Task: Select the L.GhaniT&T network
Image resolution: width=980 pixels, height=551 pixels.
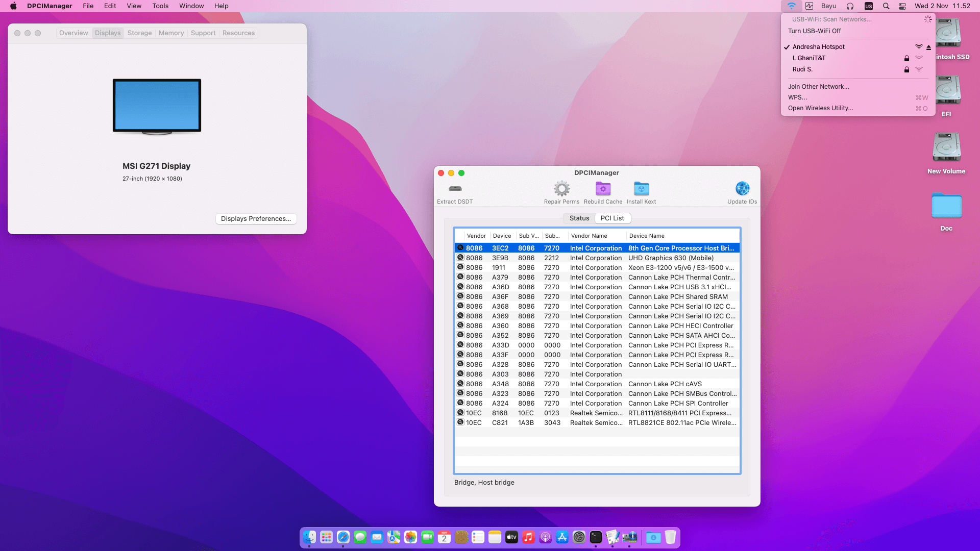Action: [x=809, y=58]
